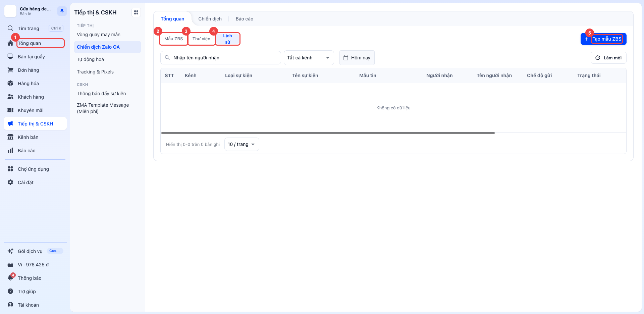Click the Cài đặt gear icon

click(x=10, y=182)
